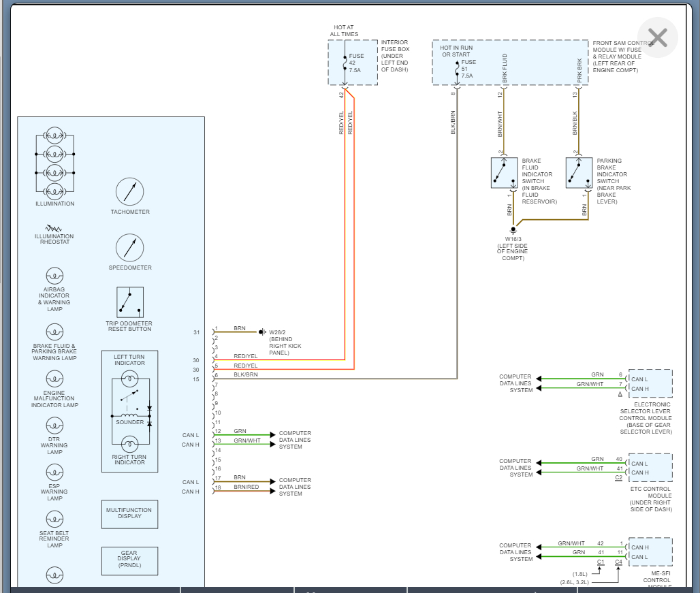
Task: Click the vertical BLK/BRN wire label
Action: (453, 123)
